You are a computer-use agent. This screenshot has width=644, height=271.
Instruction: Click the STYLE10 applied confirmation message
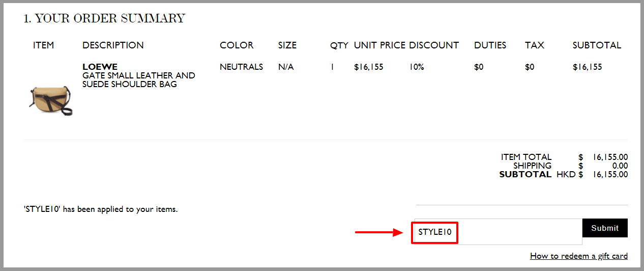tap(101, 209)
